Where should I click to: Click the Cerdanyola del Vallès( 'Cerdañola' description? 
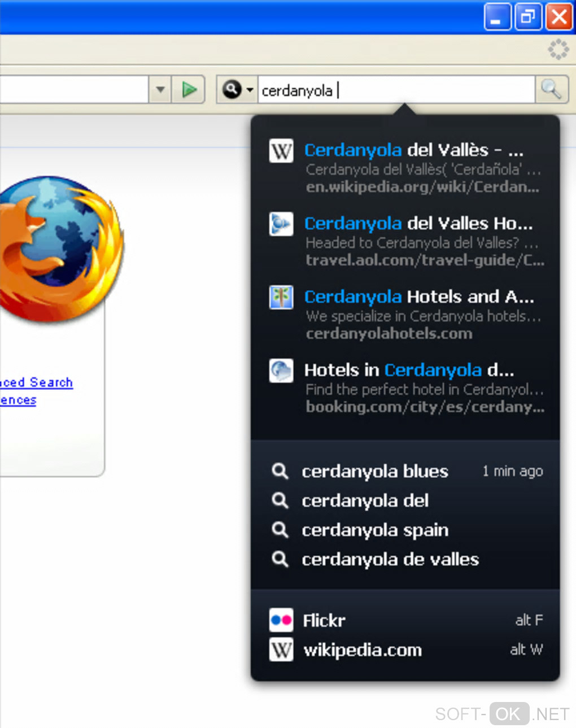pyautogui.click(x=424, y=169)
